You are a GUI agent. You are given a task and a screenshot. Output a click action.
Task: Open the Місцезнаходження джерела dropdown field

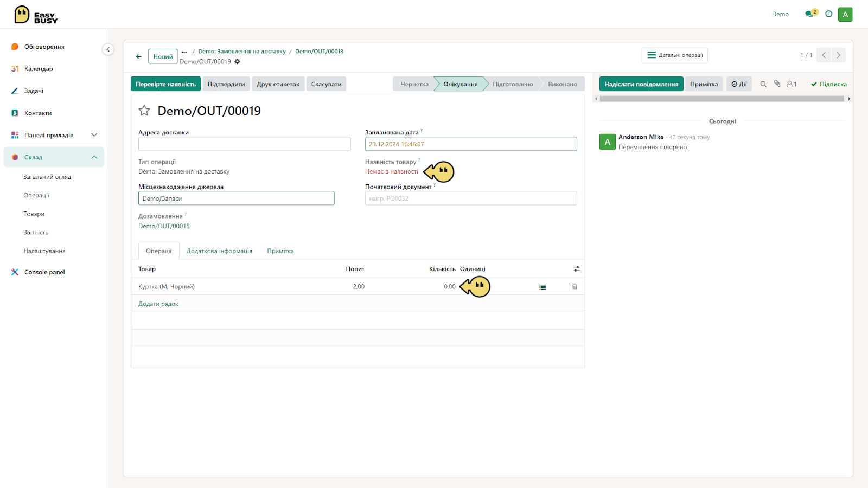point(237,198)
